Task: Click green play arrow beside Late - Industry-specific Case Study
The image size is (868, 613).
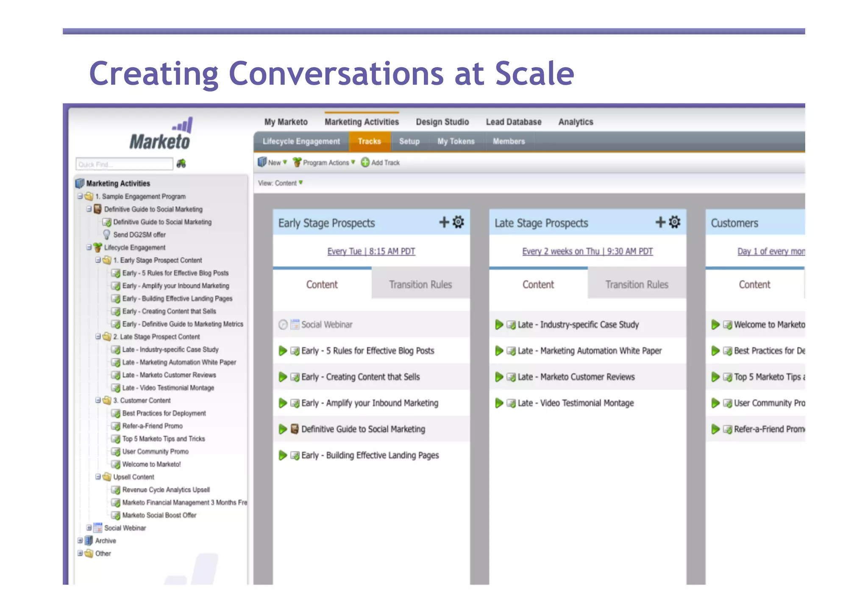Action: coord(499,325)
